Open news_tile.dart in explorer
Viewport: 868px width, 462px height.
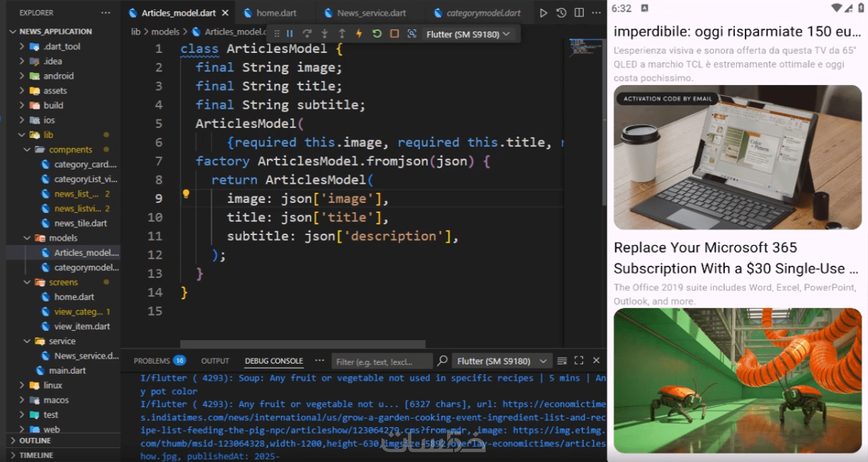tap(80, 223)
